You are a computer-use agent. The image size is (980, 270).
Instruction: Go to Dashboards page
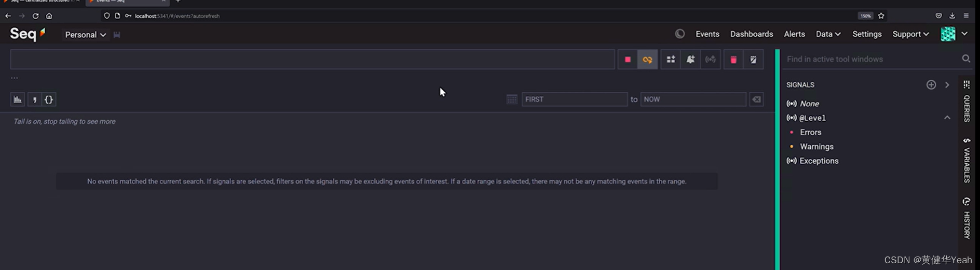(751, 34)
